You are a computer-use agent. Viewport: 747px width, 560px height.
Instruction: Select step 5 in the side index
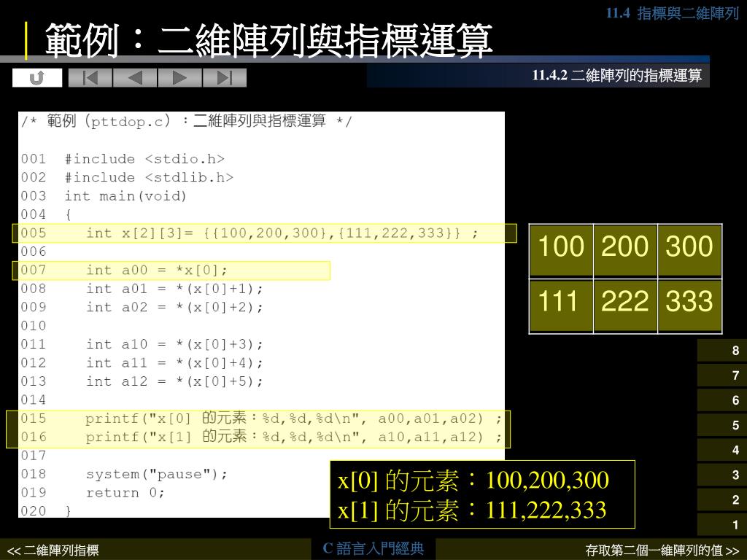[x=721, y=425]
